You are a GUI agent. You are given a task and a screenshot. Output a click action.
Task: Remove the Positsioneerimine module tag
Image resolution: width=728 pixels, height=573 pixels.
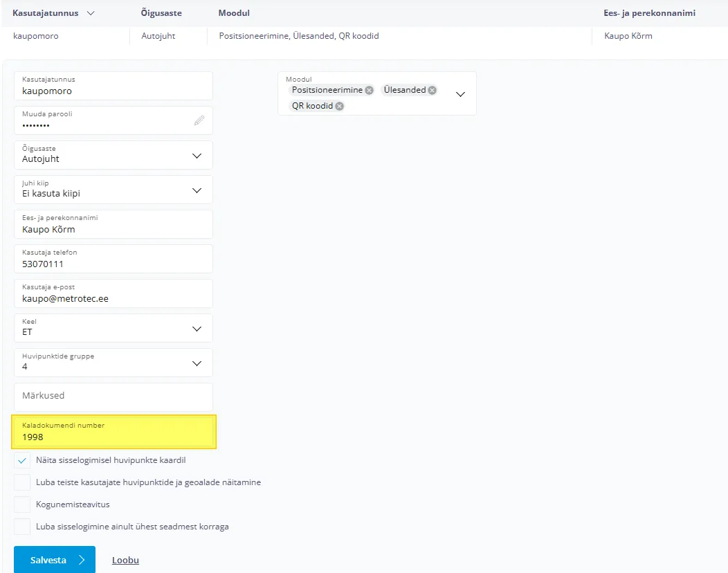[x=369, y=90]
